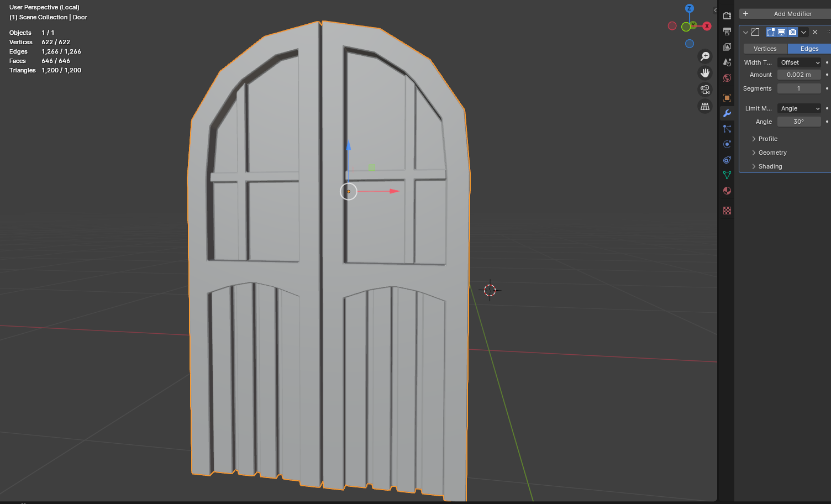831x504 pixels.
Task: Click the bevel modifier type icon
Action: [755, 32]
